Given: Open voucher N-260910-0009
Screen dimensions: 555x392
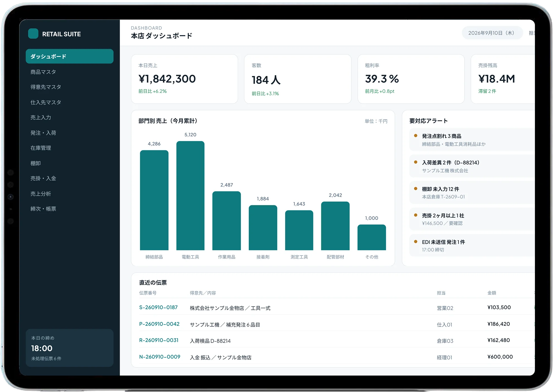Looking at the screenshot, I should (160, 357).
